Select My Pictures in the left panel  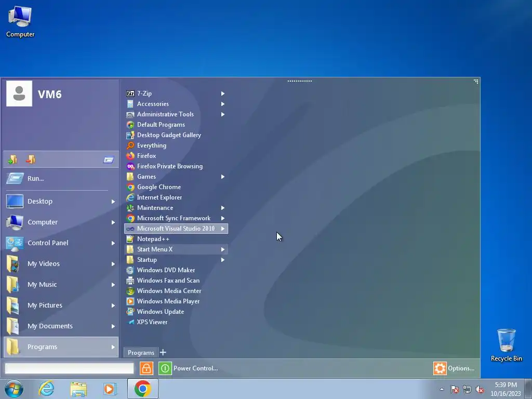coord(61,305)
